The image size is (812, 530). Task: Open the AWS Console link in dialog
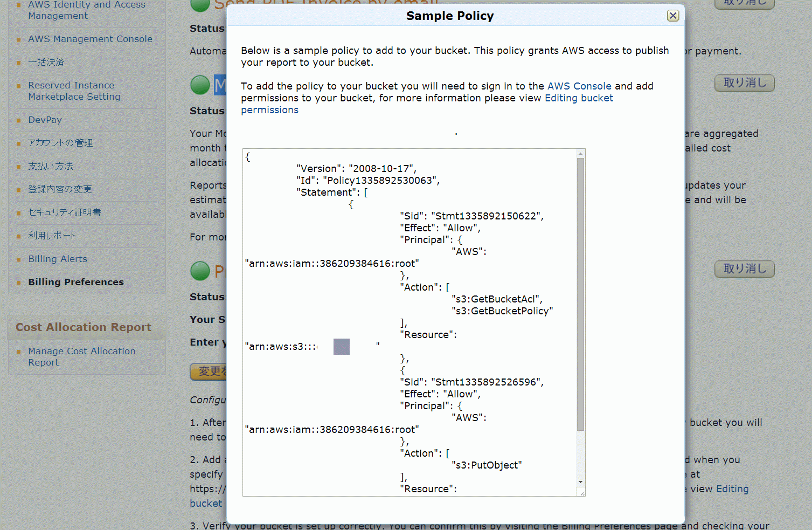pyautogui.click(x=579, y=86)
